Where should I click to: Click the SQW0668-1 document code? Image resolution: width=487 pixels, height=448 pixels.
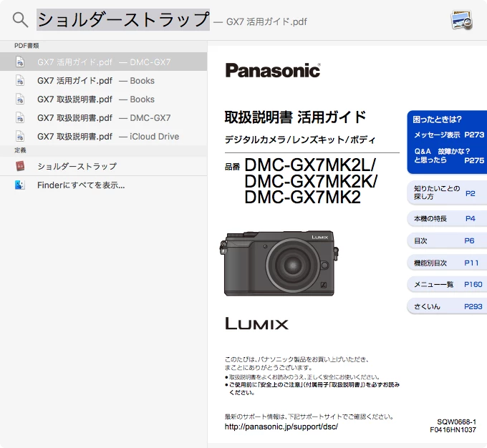tap(456, 422)
